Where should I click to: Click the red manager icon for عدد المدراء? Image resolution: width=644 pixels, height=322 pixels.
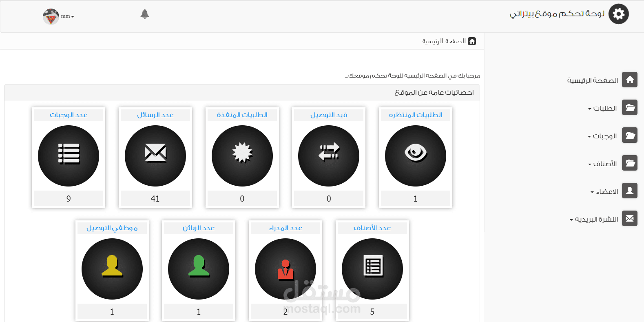coord(285,269)
